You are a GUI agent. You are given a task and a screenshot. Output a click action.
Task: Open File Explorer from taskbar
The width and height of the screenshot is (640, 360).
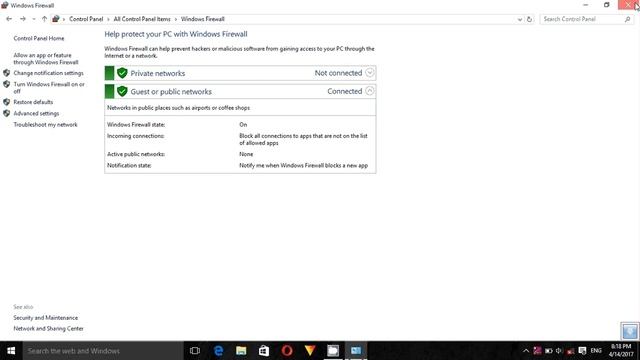(241, 351)
